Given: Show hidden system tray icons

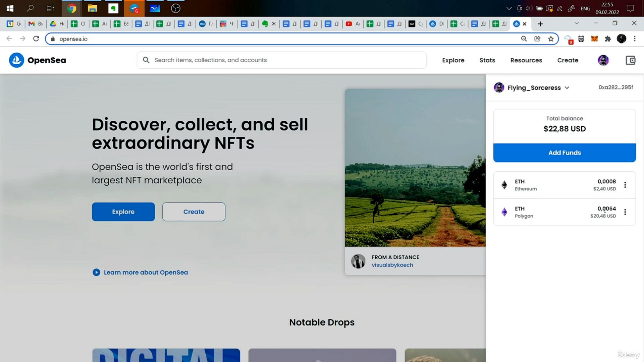Looking at the screenshot, I should [509, 8].
